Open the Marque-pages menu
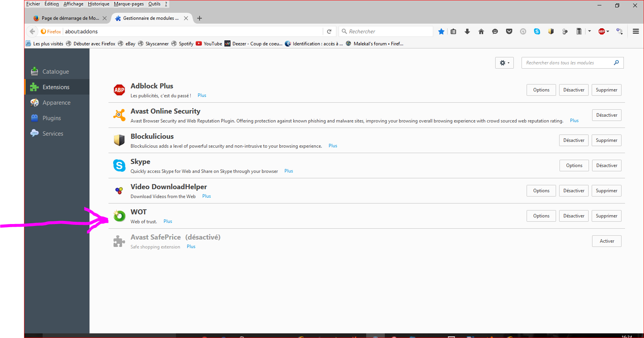644x338 pixels. click(x=129, y=4)
